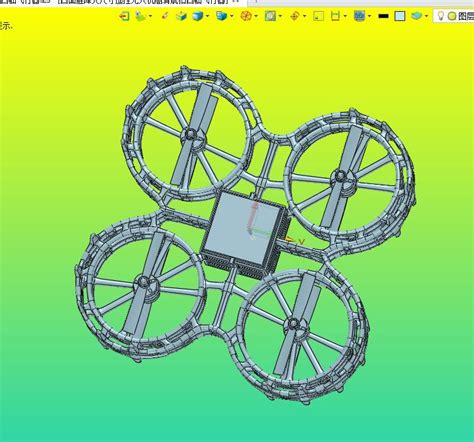Image resolution: width=474 pixels, height=442 pixels.
Task: Click the light blue color swatch
Action: tap(400, 16)
